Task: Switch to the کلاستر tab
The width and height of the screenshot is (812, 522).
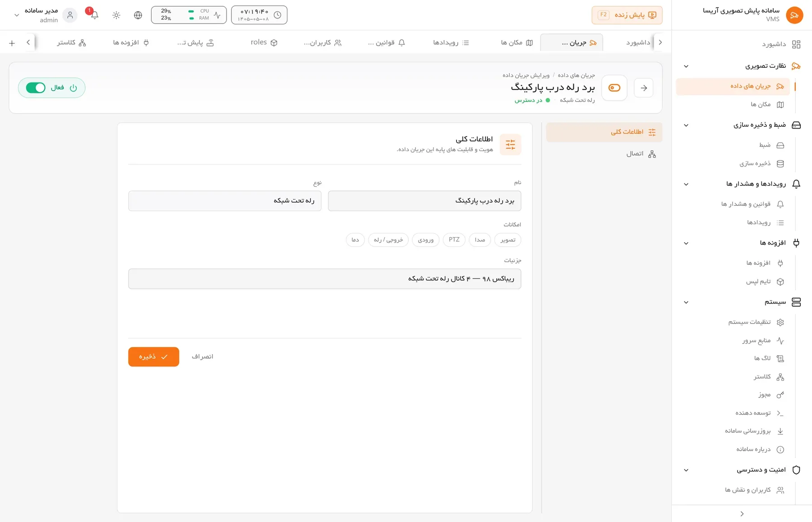Action: [x=71, y=42]
